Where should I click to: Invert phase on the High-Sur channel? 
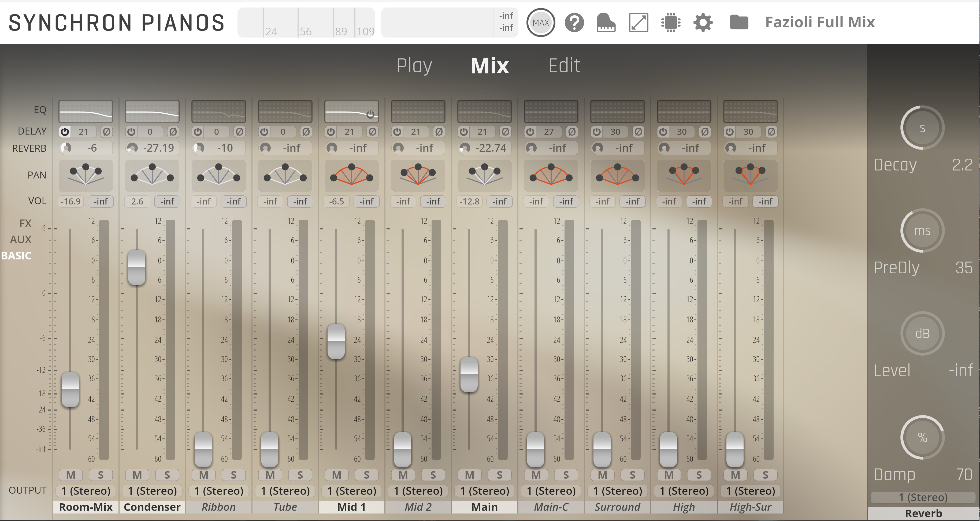771,132
